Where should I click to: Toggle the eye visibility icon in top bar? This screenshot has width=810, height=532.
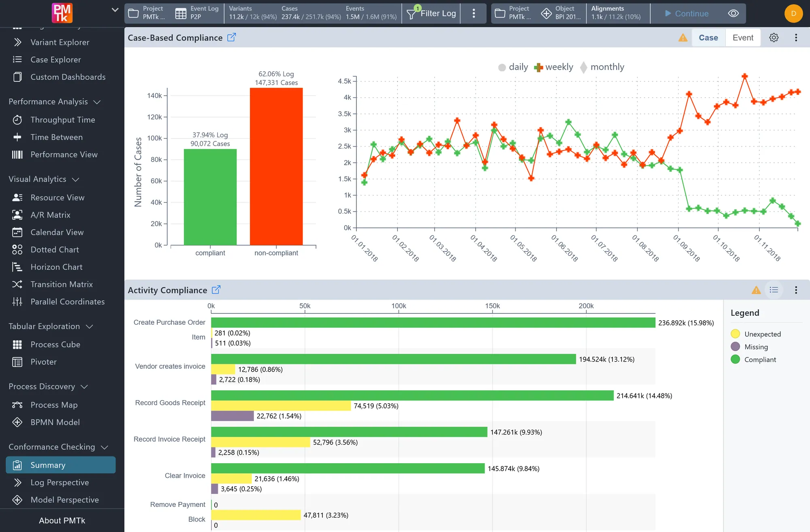coord(733,13)
